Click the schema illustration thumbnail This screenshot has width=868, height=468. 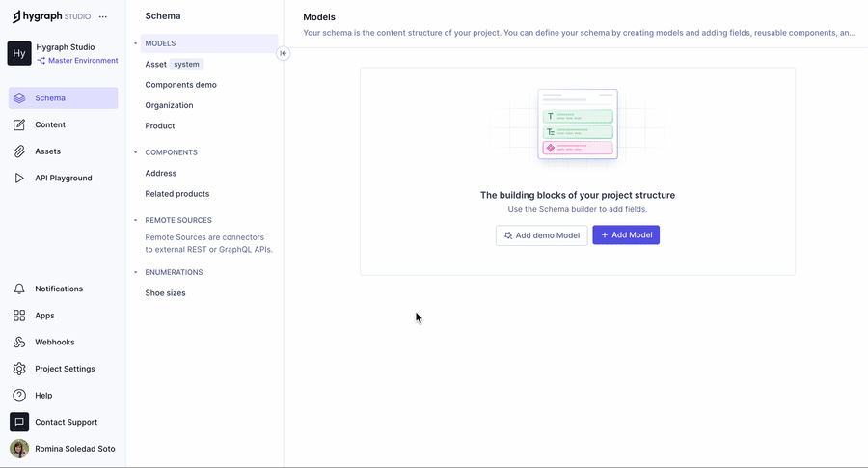(x=578, y=124)
